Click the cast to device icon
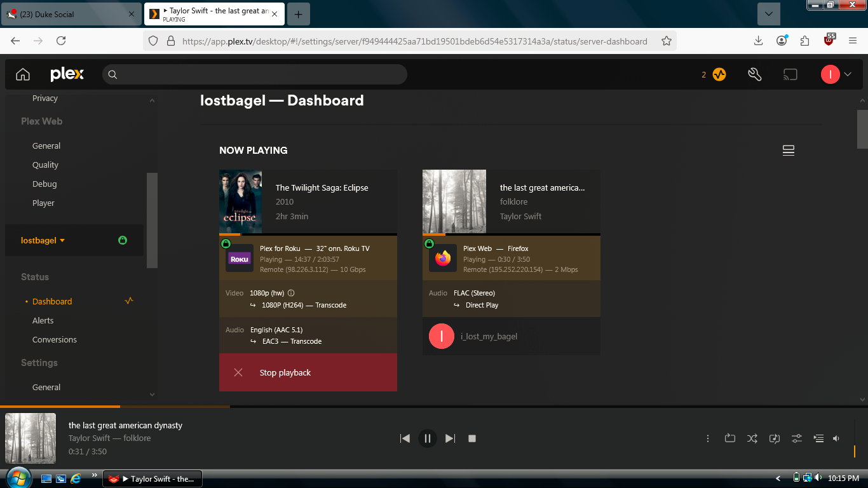This screenshot has width=868, height=488. coord(790,74)
